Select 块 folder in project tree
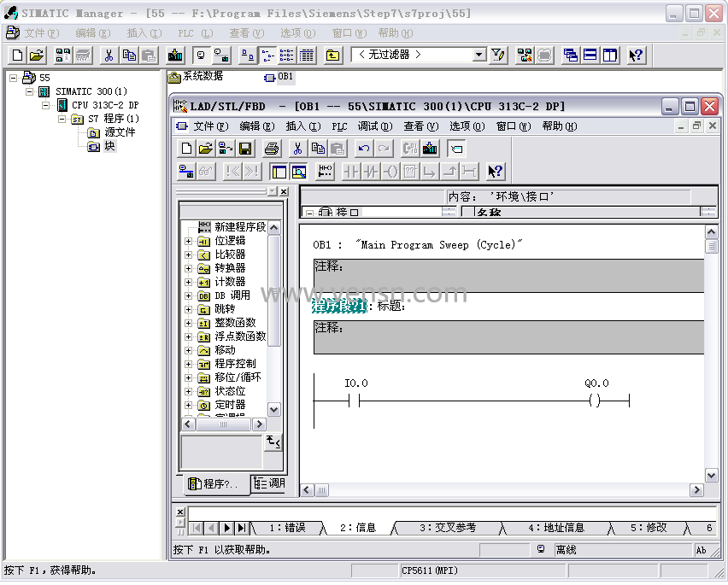The height and width of the screenshot is (585, 728). 109,146
